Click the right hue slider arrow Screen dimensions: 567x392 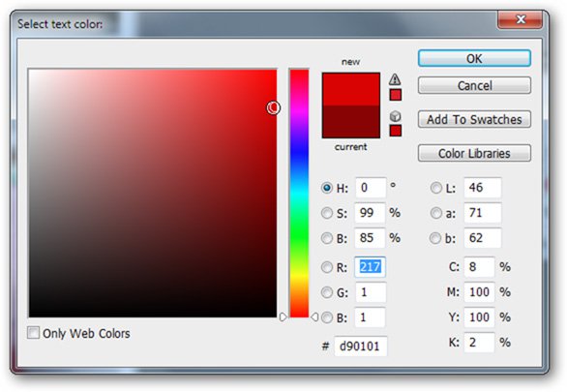click(314, 317)
